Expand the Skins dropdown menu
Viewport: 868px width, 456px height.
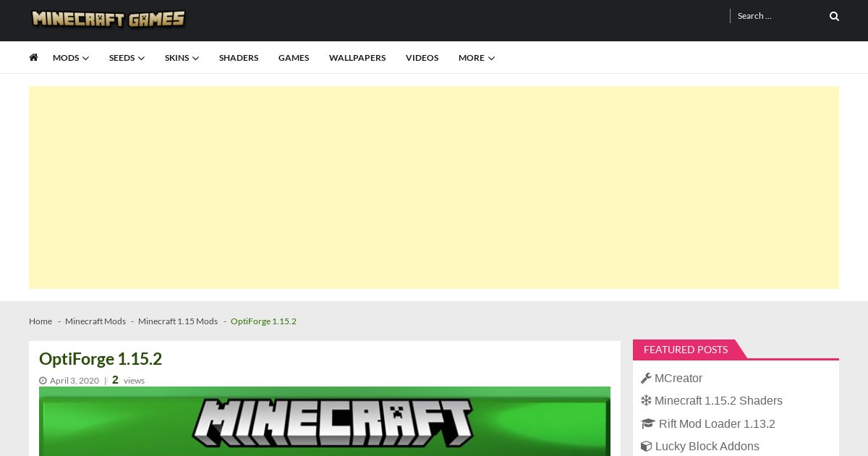coord(182,58)
